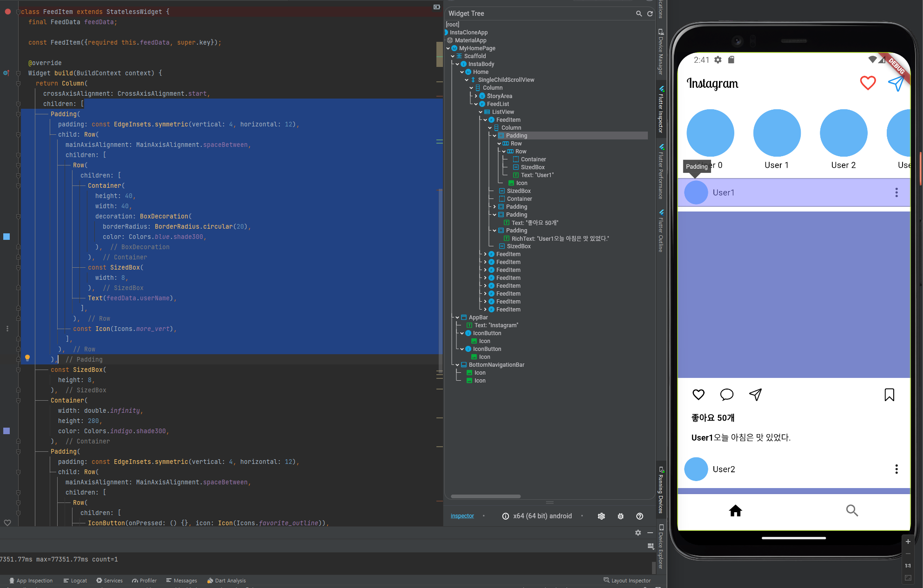Tap the paper plane send icon in app bar
This screenshot has height=588, width=923.
[896, 83]
